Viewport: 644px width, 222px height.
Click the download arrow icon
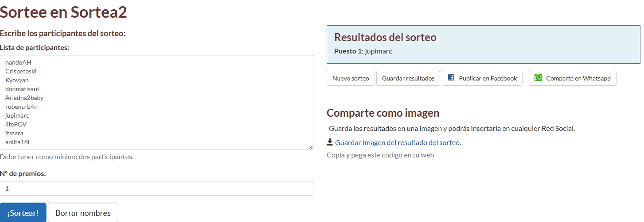pyautogui.click(x=330, y=142)
